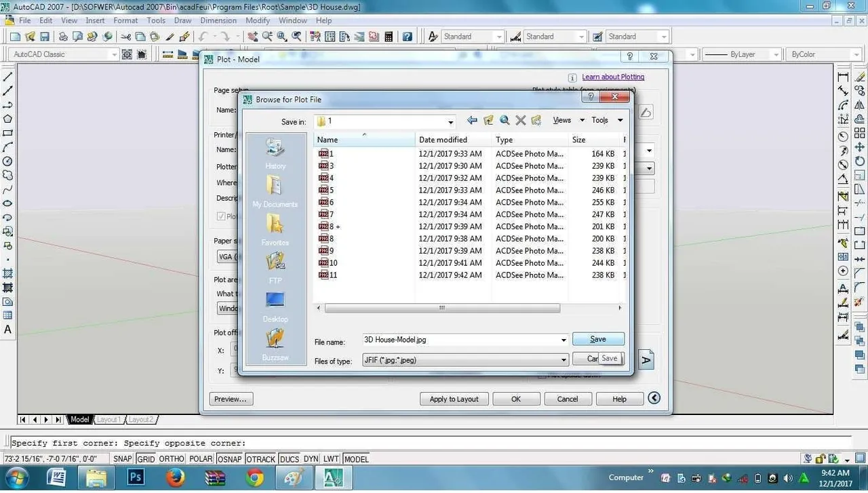The height and width of the screenshot is (493, 868).
Task: Expand the Save in folder dropdown
Action: 450,121
